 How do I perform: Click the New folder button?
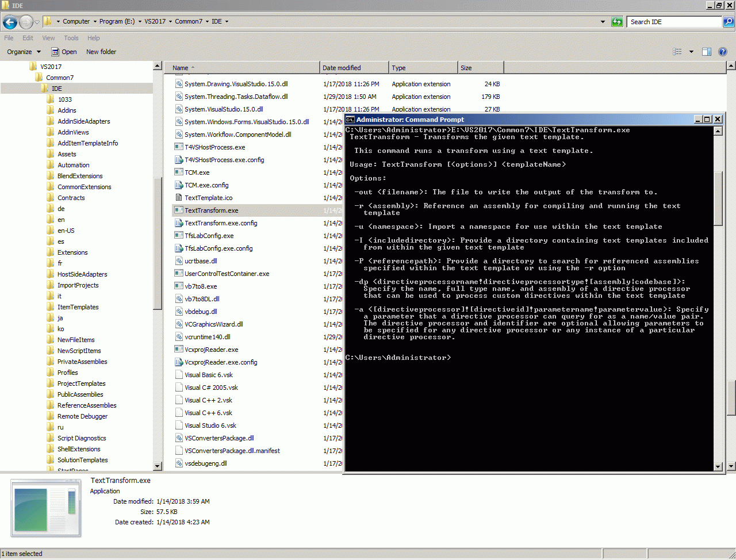[x=101, y=52]
